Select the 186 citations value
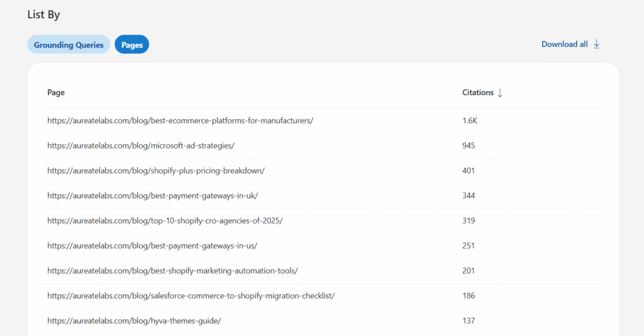Viewport: 644px width, 336px height. click(x=469, y=296)
